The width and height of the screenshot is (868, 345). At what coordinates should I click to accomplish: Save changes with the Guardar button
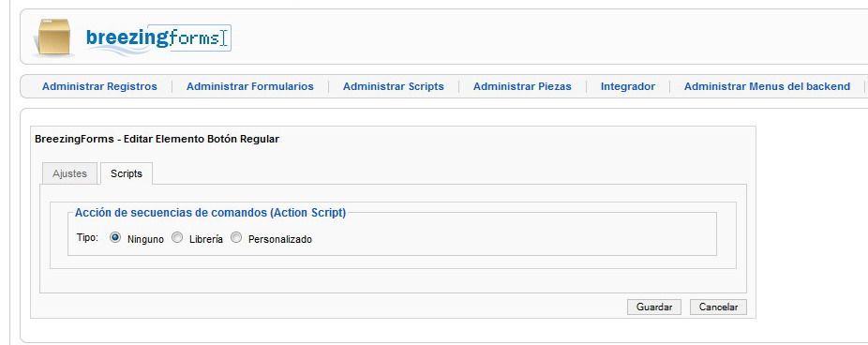654,307
